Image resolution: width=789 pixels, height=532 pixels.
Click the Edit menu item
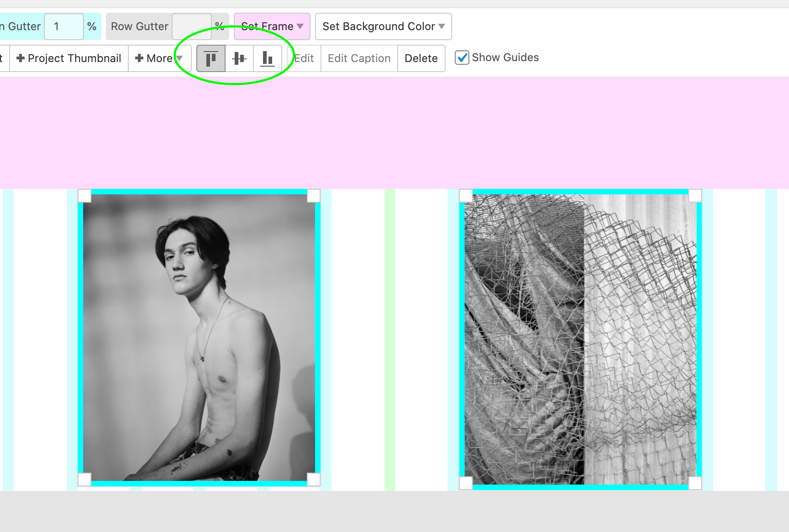tap(304, 58)
